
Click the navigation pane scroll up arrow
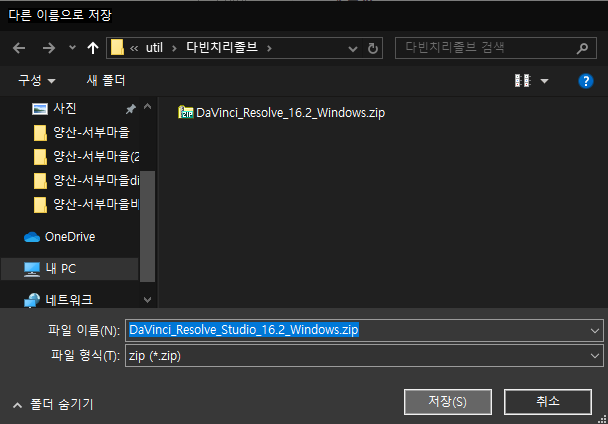point(147,106)
